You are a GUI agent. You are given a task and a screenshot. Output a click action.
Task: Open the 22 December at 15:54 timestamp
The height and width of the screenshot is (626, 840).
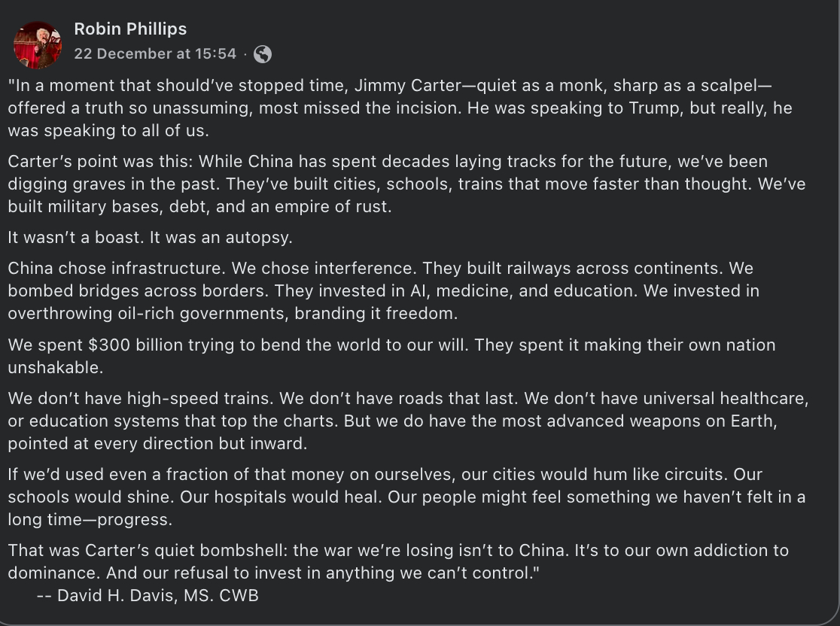(x=155, y=54)
